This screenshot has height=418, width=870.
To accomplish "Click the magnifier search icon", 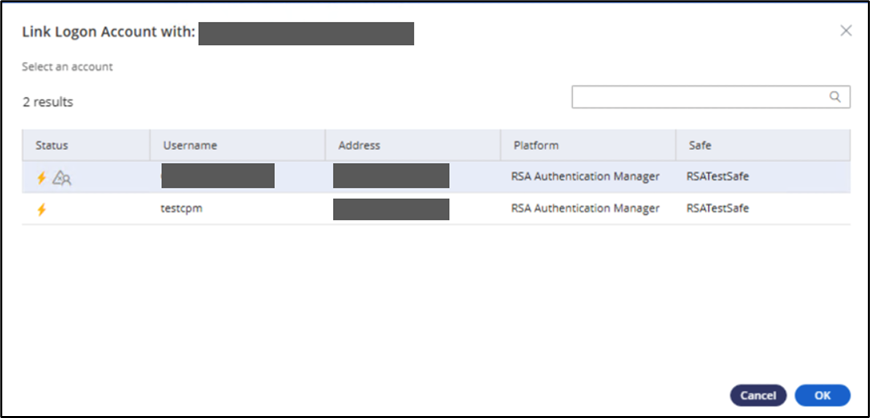I will (x=835, y=97).
